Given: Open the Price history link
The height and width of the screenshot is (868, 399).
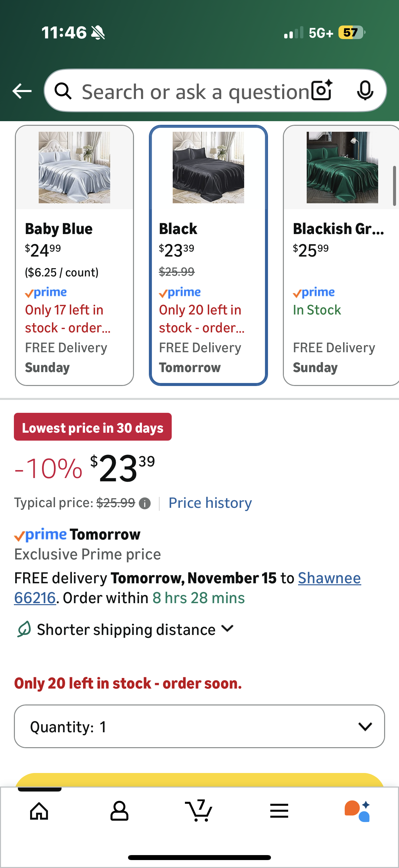Looking at the screenshot, I should [x=210, y=503].
